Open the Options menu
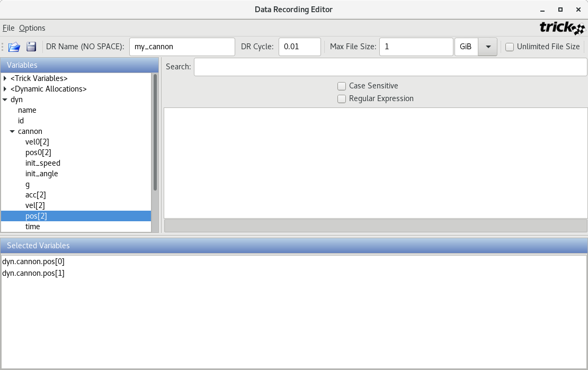Viewport: 588px width, 370px height. tap(32, 28)
